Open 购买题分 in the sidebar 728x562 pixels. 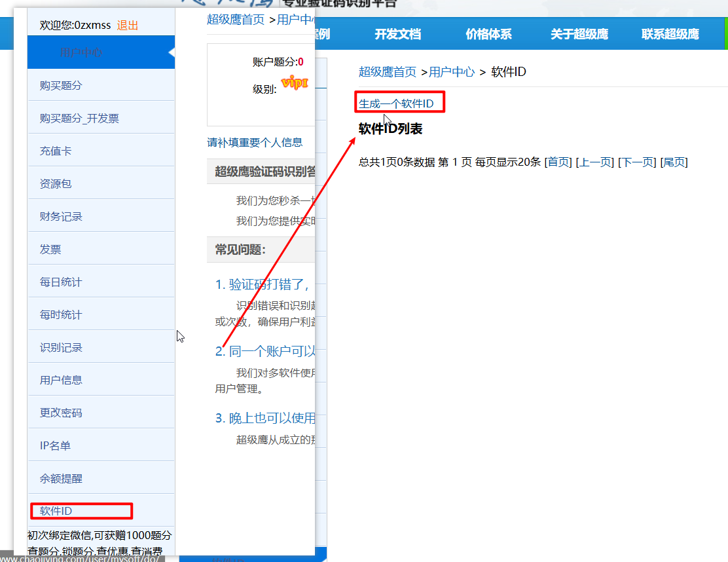[x=61, y=86]
